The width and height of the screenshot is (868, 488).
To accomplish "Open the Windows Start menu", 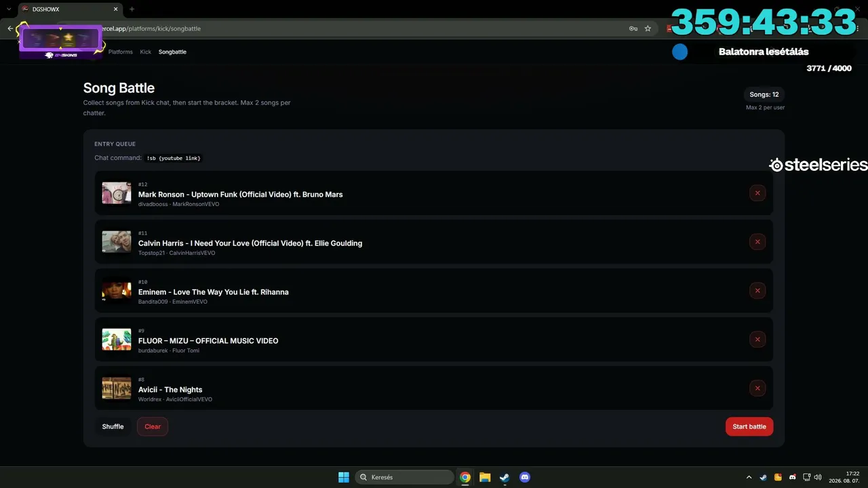I will [344, 477].
